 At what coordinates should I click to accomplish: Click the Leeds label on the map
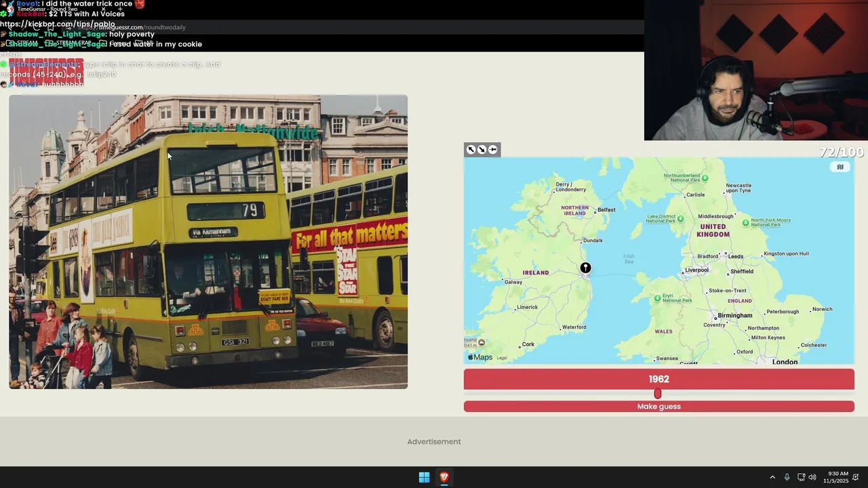pos(736,257)
